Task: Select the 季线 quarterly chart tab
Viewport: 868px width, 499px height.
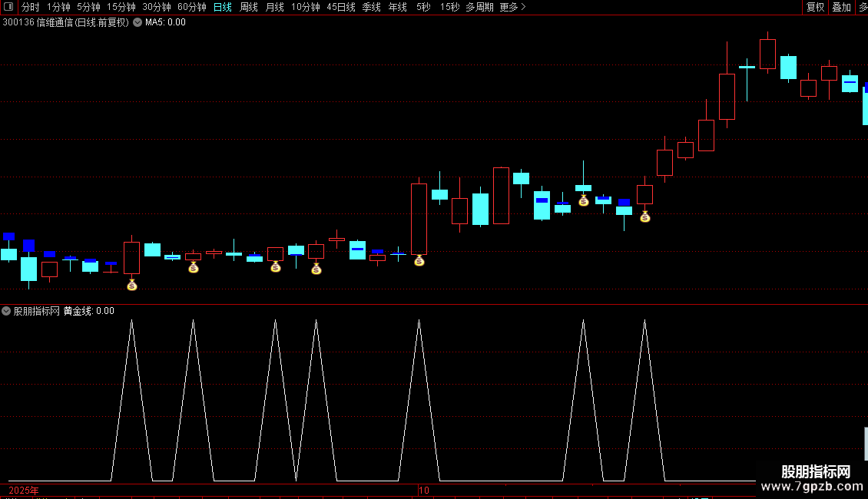Action: point(372,7)
